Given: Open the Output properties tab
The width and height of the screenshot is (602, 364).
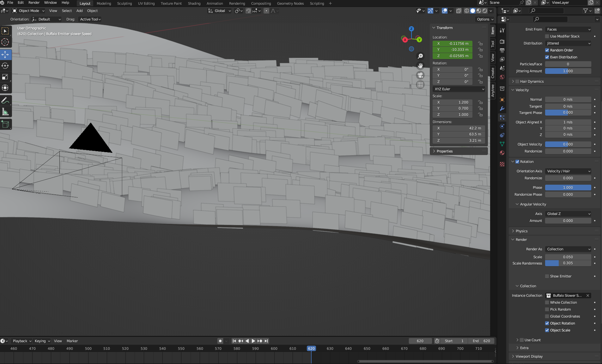Looking at the screenshot, I should (502, 51).
